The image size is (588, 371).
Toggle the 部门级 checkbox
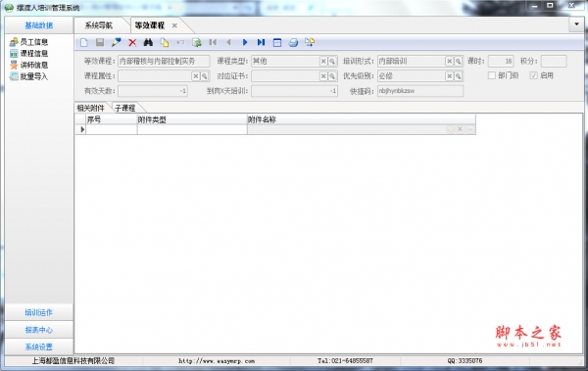click(x=492, y=75)
